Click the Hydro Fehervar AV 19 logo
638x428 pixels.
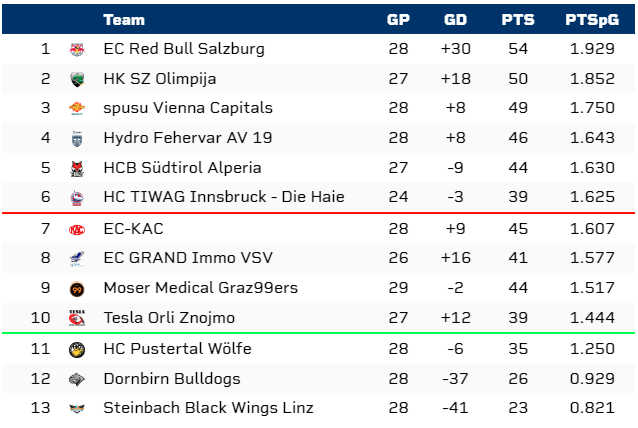pyautogui.click(x=77, y=139)
